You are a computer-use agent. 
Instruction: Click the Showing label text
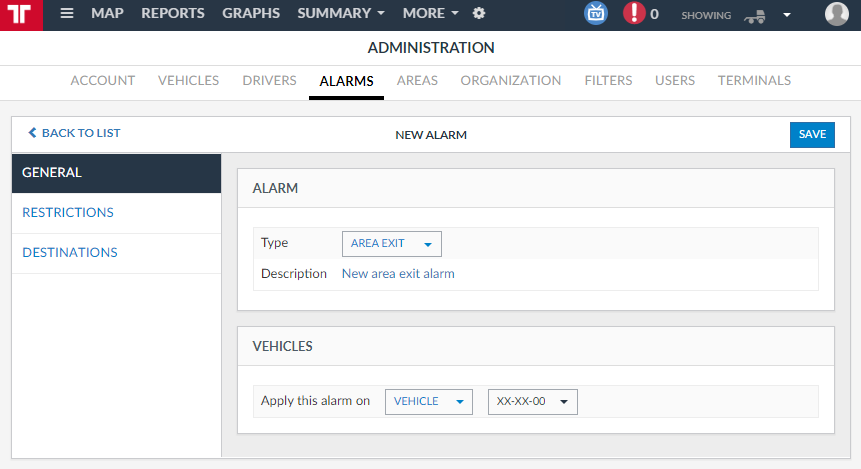click(x=706, y=15)
